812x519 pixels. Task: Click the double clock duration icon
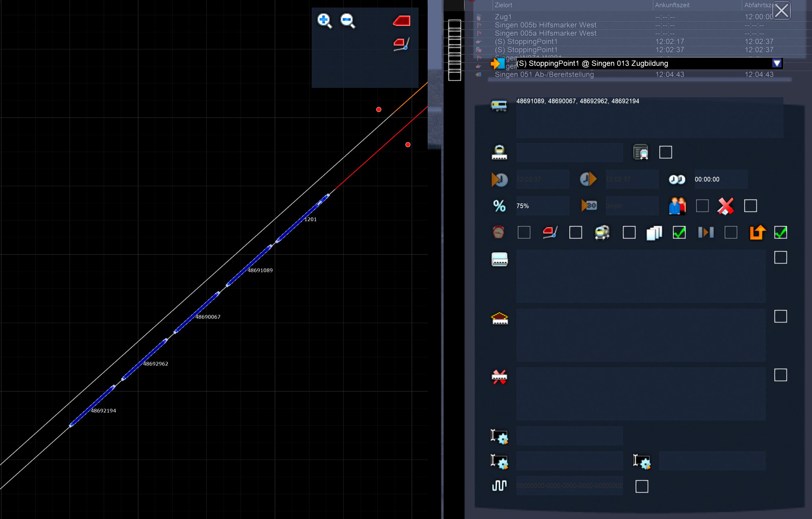676,179
